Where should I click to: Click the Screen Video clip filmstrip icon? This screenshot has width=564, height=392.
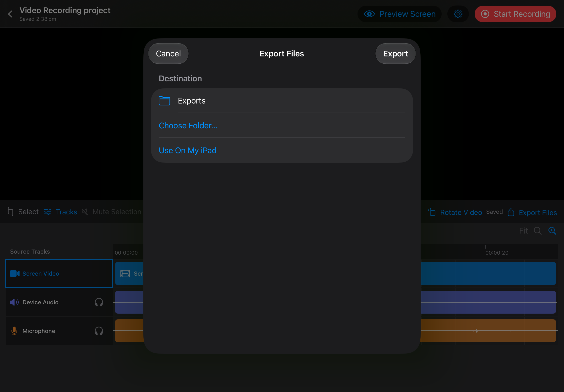click(125, 273)
